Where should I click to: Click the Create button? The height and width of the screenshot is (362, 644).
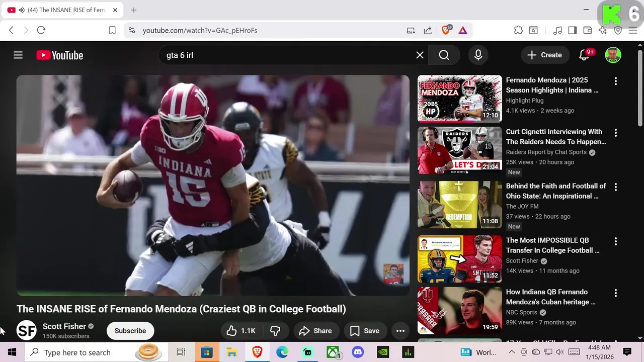[544, 55]
